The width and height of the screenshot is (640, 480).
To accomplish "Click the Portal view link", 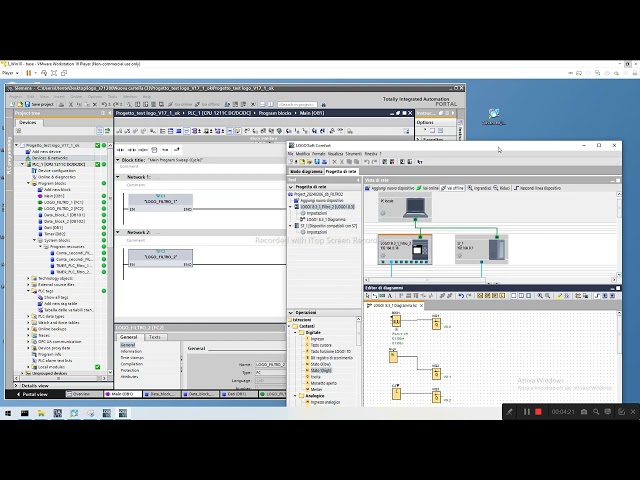I will (32, 394).
